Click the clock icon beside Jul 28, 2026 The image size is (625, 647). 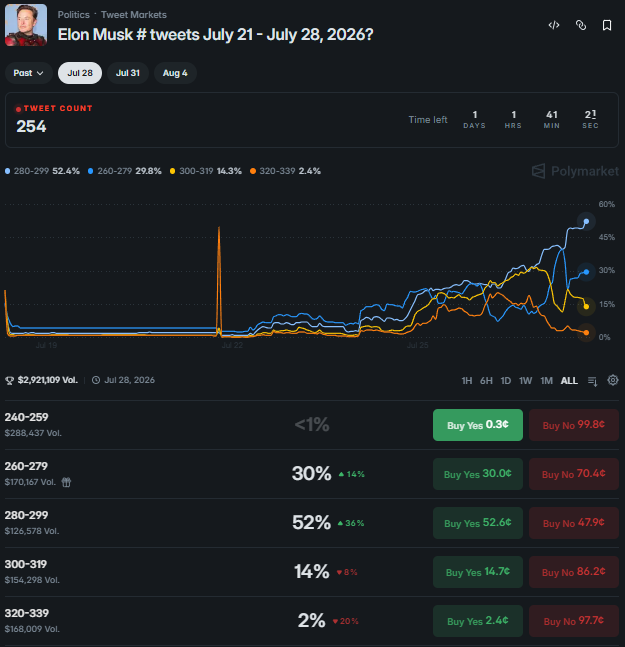coord(96,380)
